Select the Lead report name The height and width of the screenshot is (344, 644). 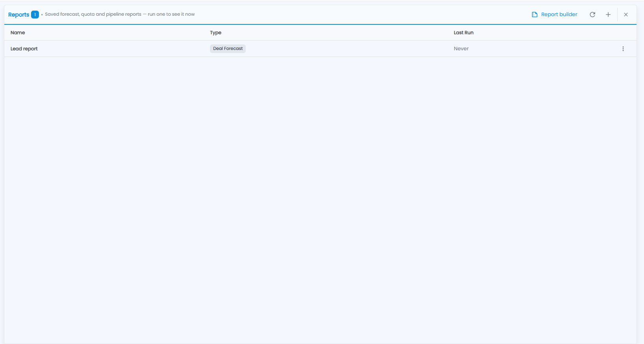(x=24, y=49)
